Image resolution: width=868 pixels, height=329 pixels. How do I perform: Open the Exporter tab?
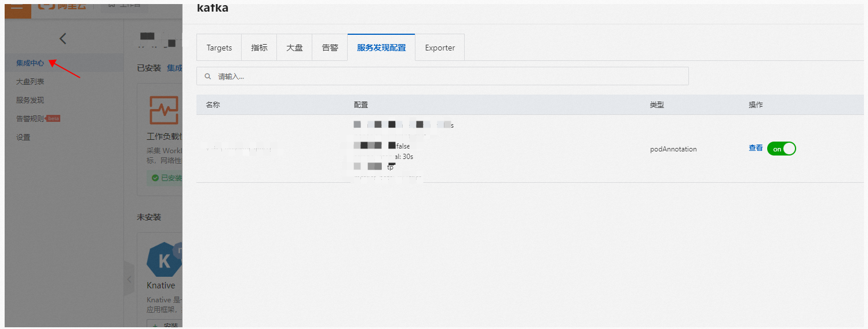(440, 48)
